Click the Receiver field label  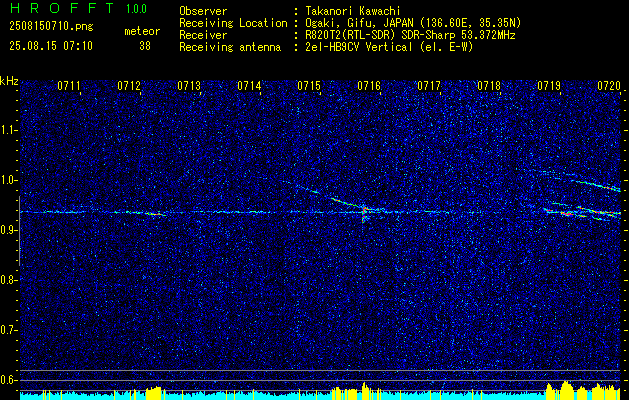tap(203, 35)
